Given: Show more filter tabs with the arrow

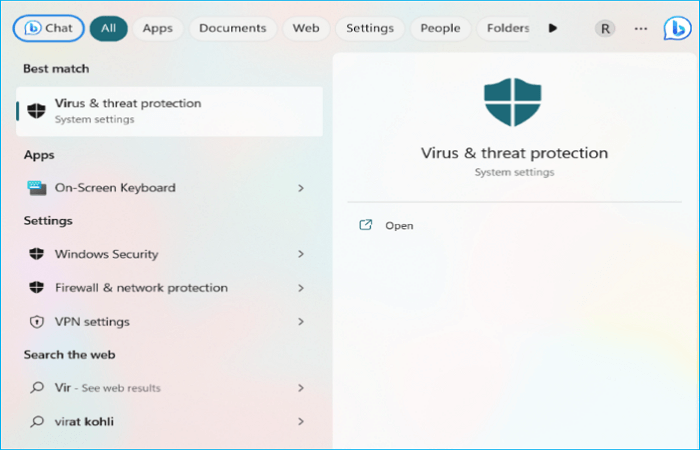Looking at the screenshot, I should [x=553, y=28].
